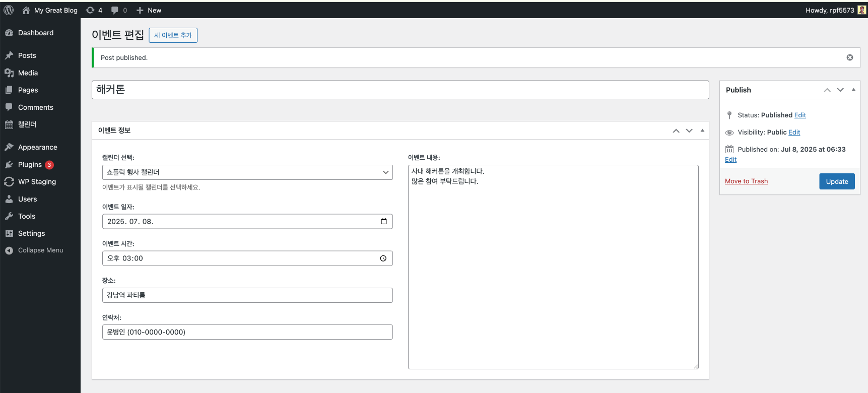Click the user avatar next to Howdy
868x393 pixels.
(x=861, y=10)
